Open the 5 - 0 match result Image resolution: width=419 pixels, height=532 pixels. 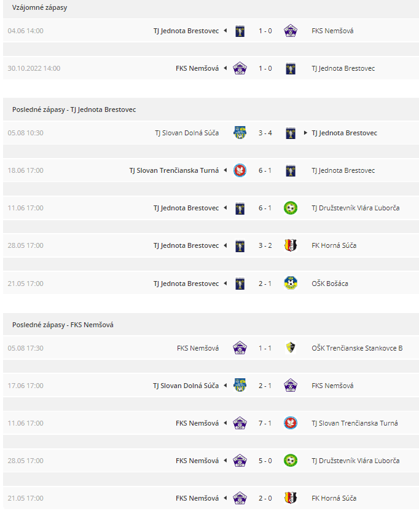(265, 461)
